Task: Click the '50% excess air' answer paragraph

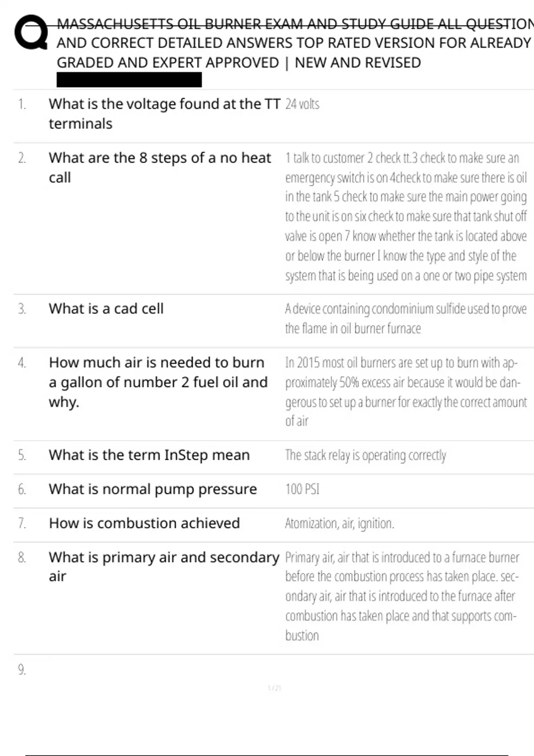Action: [405, 392]
